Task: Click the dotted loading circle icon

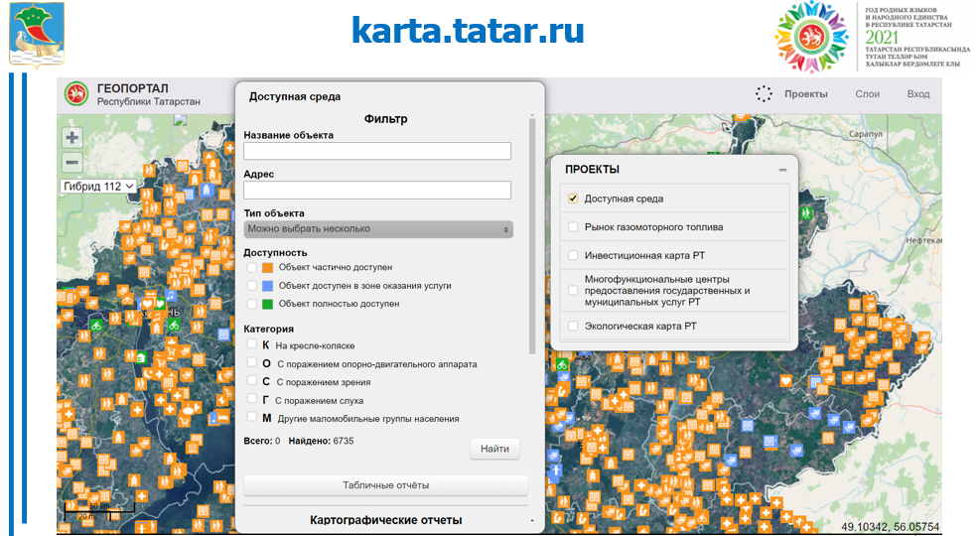Action: [x=763, y=94]
